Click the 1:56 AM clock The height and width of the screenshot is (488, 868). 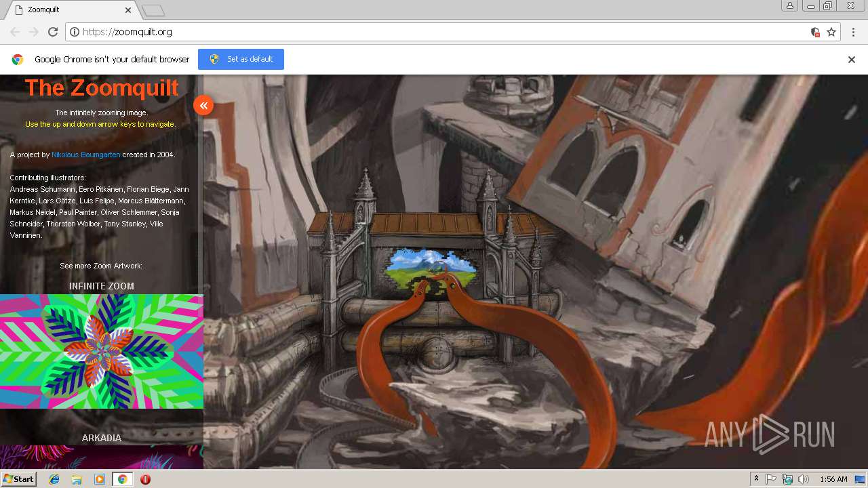833,479
